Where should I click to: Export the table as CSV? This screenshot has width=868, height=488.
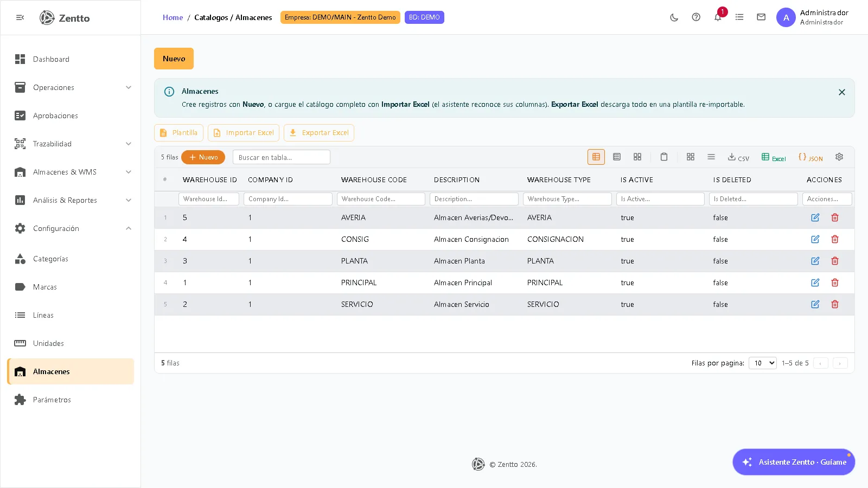[x=738, y=157]
